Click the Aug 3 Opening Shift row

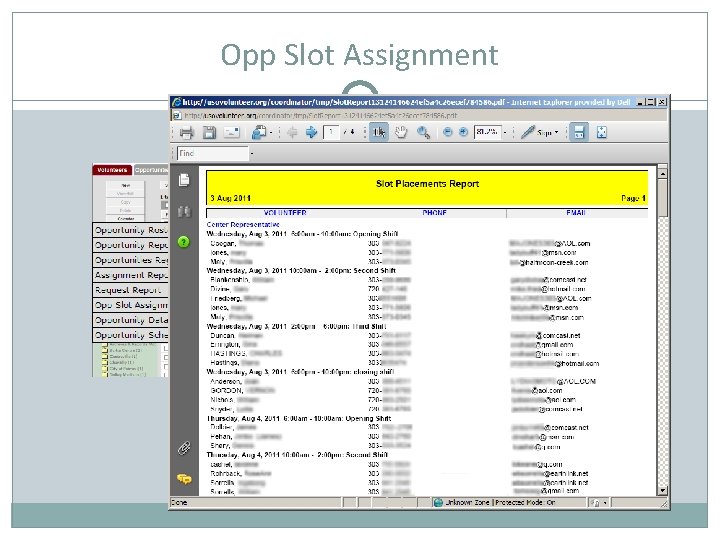[x=302, y=234]
